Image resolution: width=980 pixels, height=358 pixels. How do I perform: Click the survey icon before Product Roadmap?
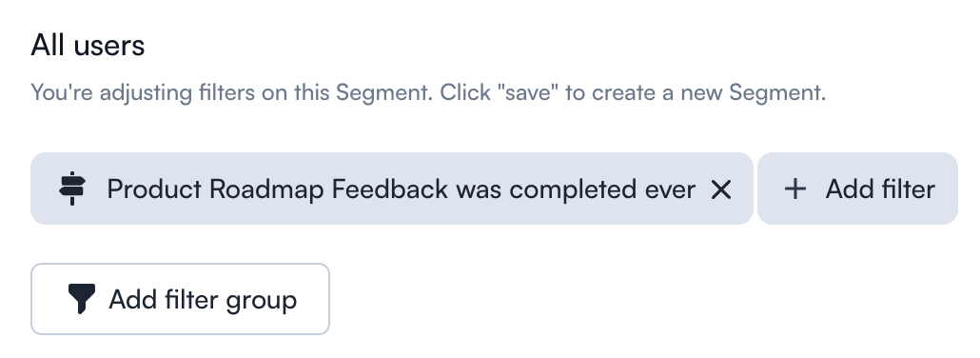72,189
